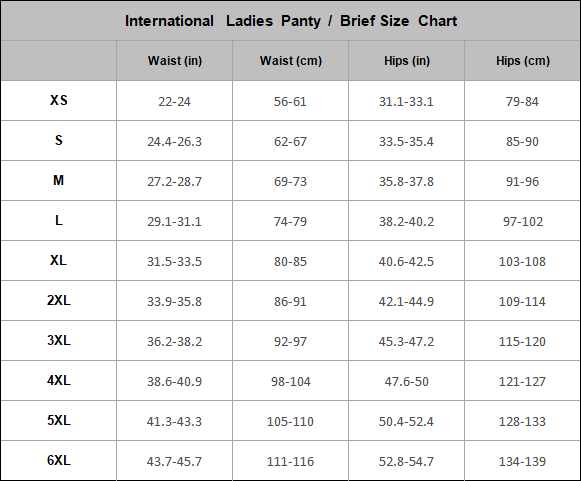
Task: Click the Hips (cm) column header
Action: click(523, 60)
